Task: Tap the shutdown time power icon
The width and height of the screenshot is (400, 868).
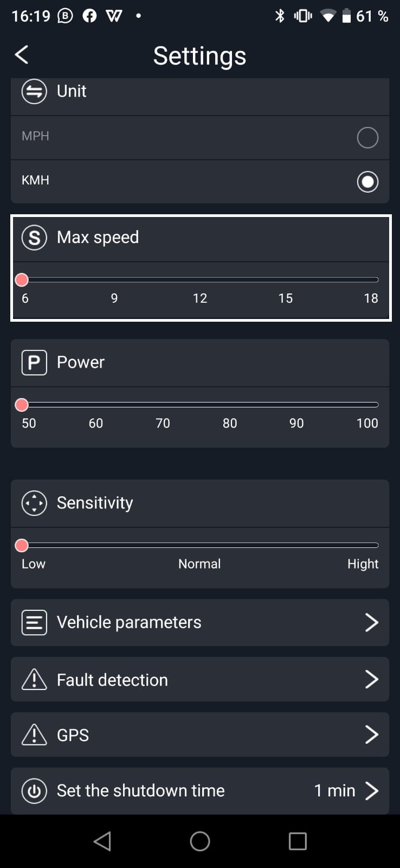Action: (x=34, y=791)
